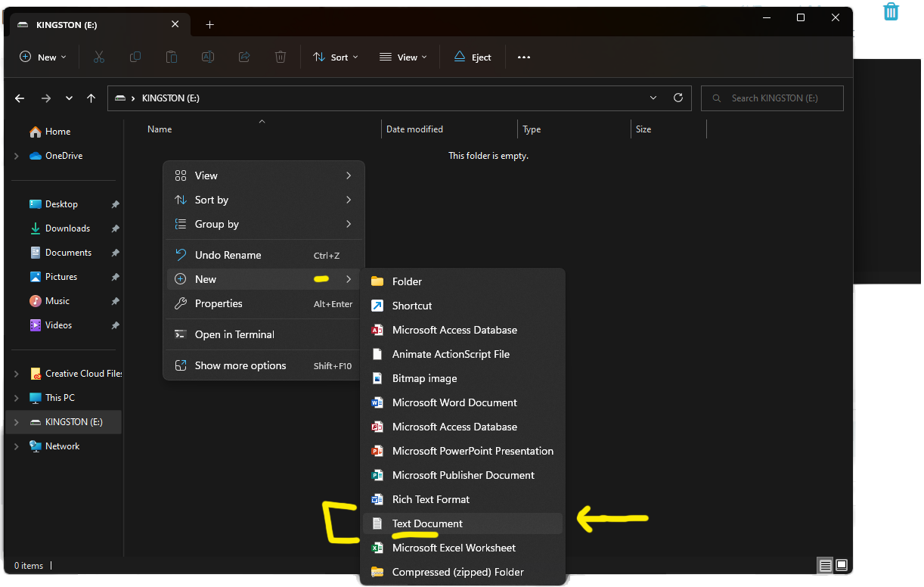Expand the Network tree node
The image size is (924, 587).
tap(17, 446)
